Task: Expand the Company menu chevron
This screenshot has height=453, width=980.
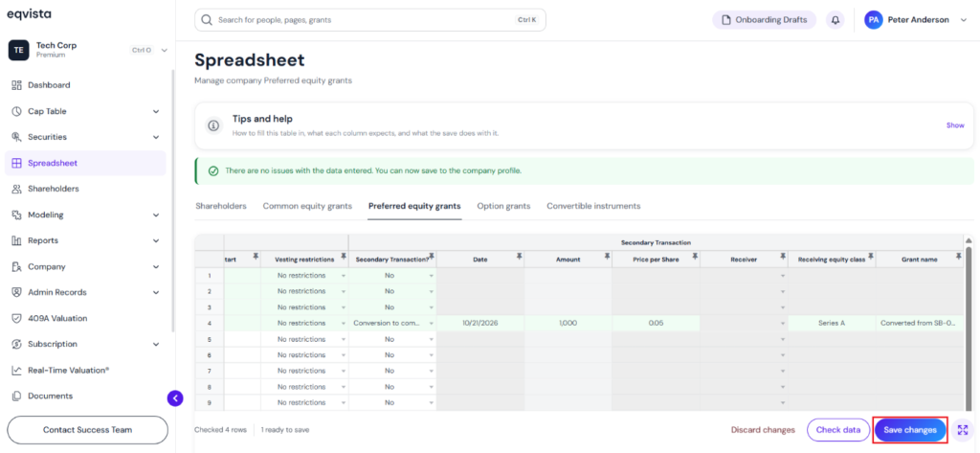Action: [156, 266]
